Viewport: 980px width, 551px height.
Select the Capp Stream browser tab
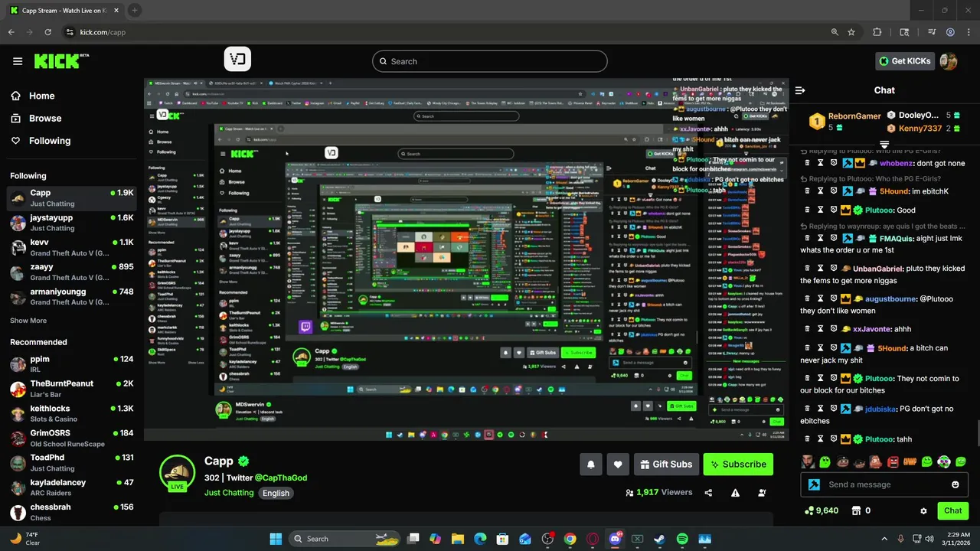tap(63, 10)
